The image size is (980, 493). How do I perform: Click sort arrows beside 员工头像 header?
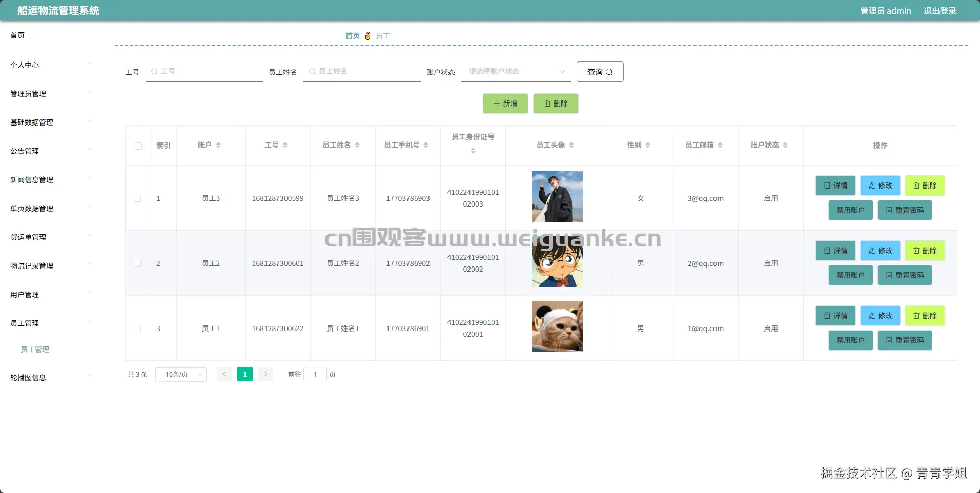point(571,146)
